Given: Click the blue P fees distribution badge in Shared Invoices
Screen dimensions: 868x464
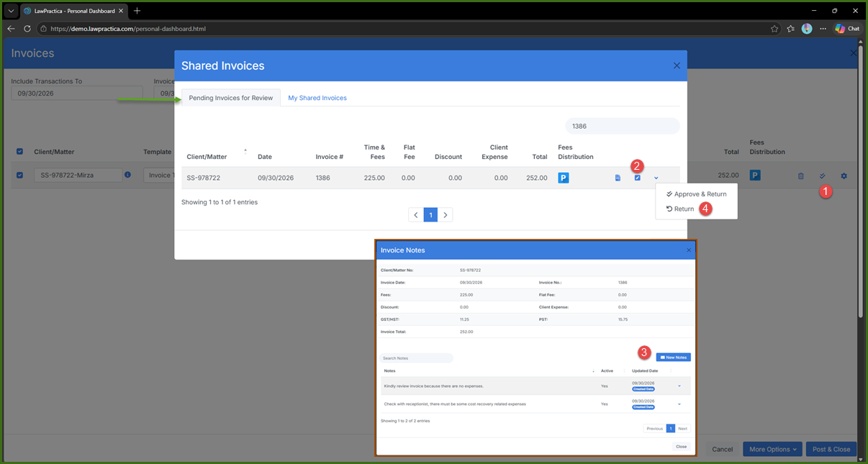Looking at the screenshot, I should pyautogui.click(x=564, y=178).
